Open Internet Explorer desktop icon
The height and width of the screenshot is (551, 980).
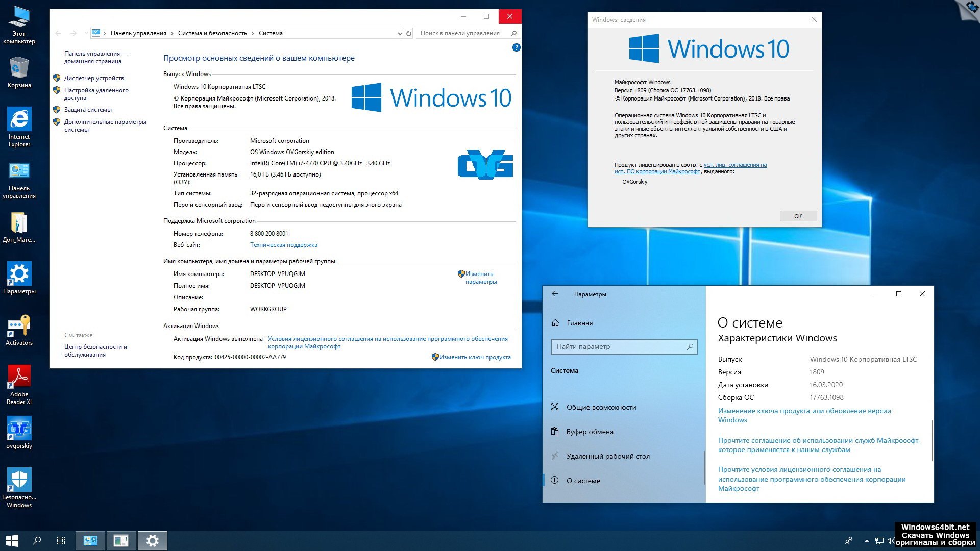click(x=19, y=120)
